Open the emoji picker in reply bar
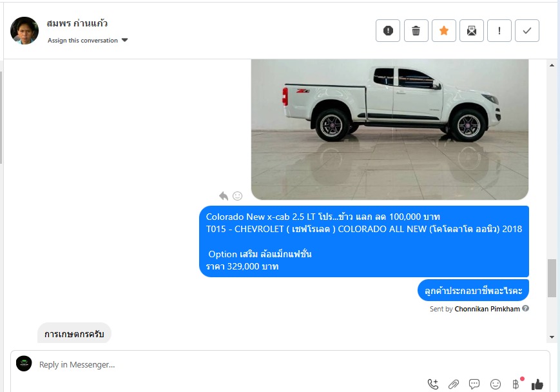The width and height of the screenshot is (560, 392). pos(496,384)
